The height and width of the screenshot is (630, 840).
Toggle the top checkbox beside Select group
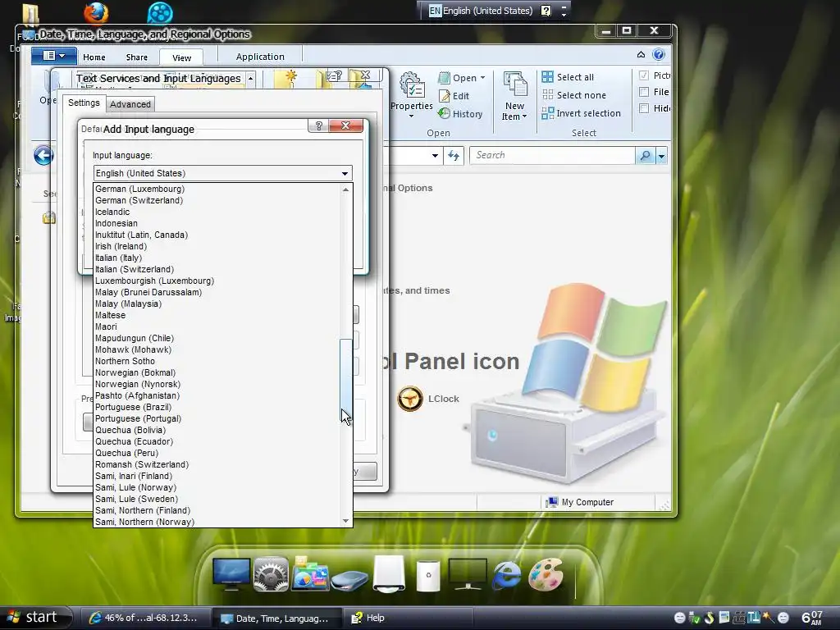(x=645, y=75)
